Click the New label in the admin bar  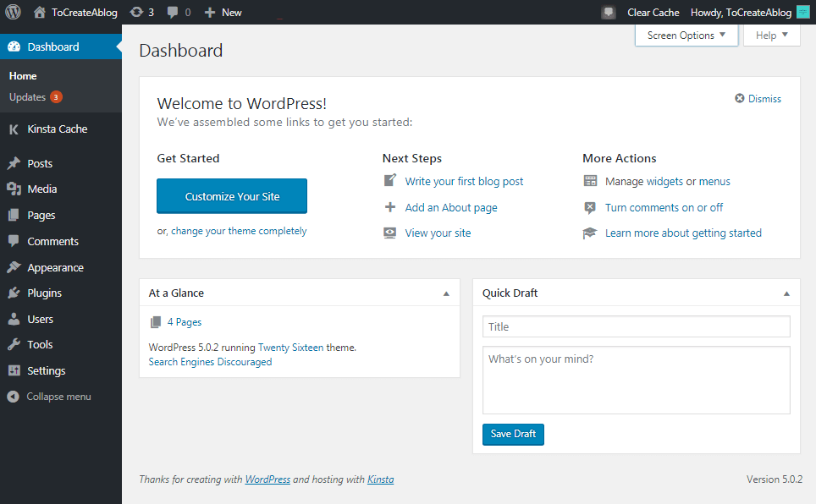[x=232, y=13]
